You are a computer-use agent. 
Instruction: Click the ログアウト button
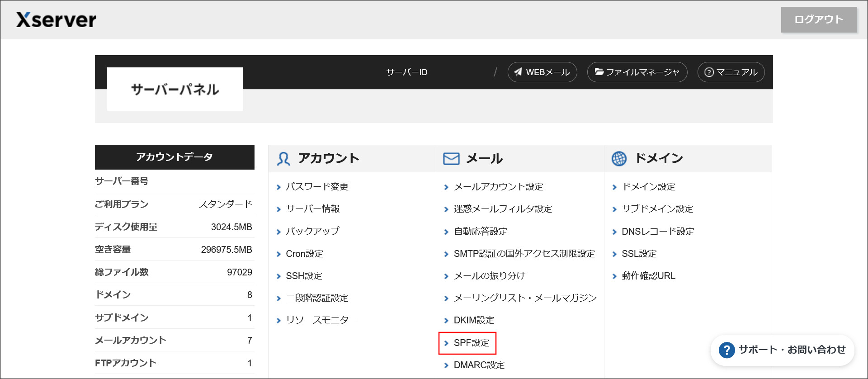pos(819,19)
